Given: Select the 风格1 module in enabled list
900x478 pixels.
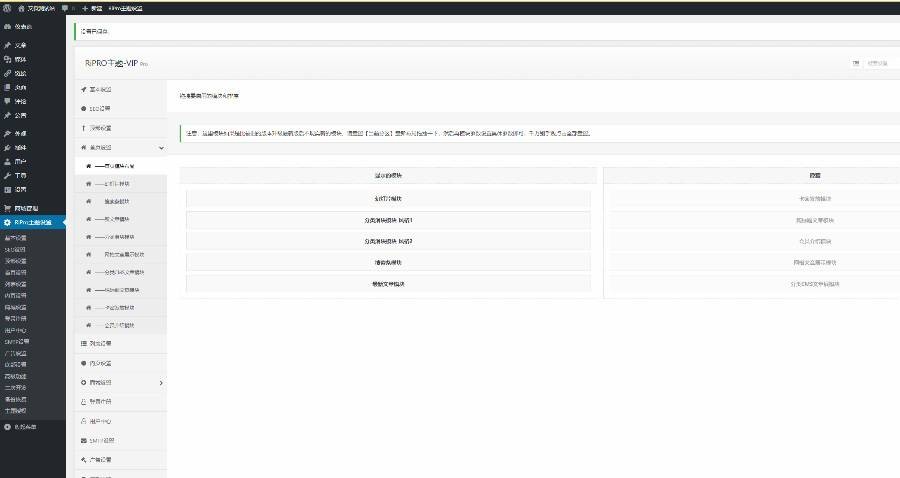Looking at the screenshot, I should (x=388, y=219).
